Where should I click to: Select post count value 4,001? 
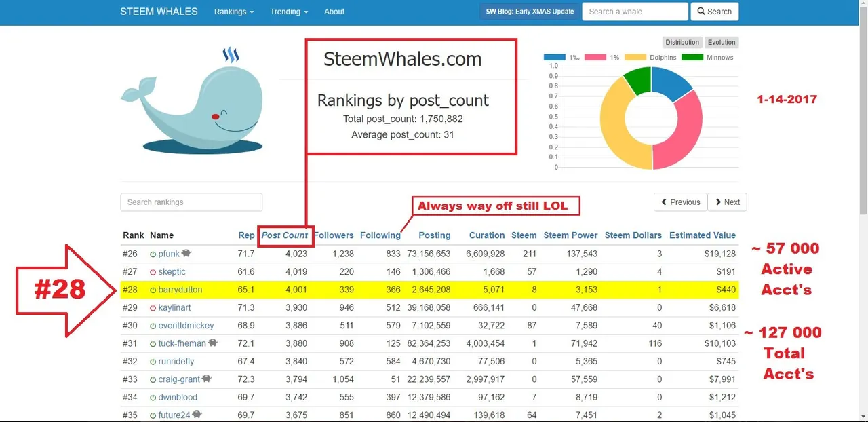coord(296,290)
